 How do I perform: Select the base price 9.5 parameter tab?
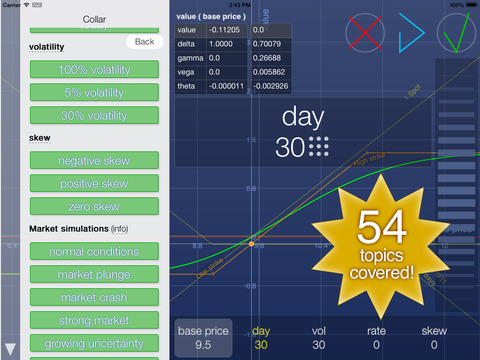[x=203, y=338]
